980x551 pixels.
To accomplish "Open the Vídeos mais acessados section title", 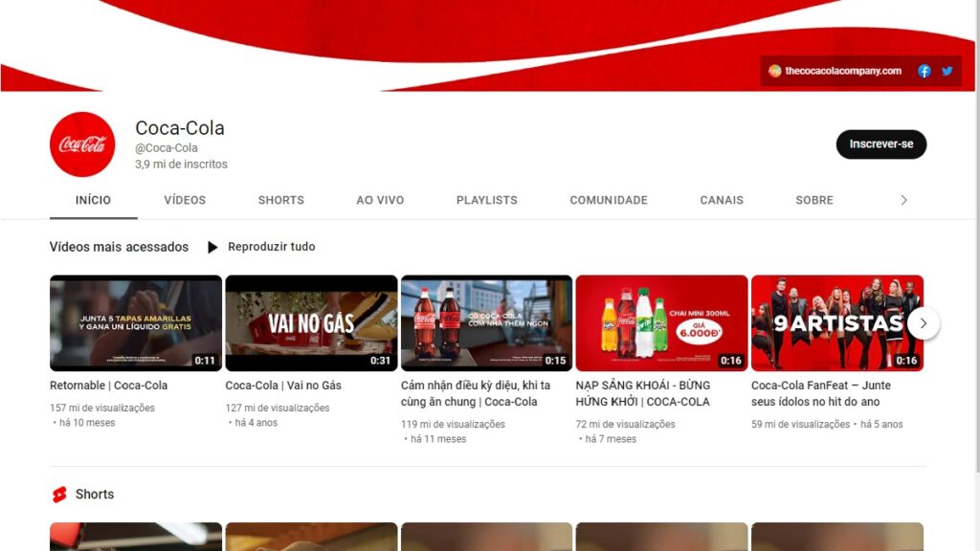I will point(119,247).
